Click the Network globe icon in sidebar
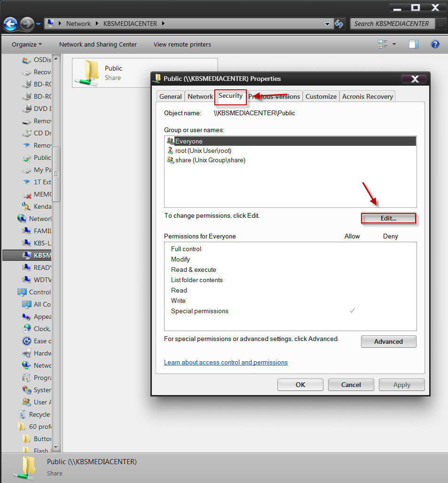The image size is (448, 483). pyautogui.click(x=22, y=219)
